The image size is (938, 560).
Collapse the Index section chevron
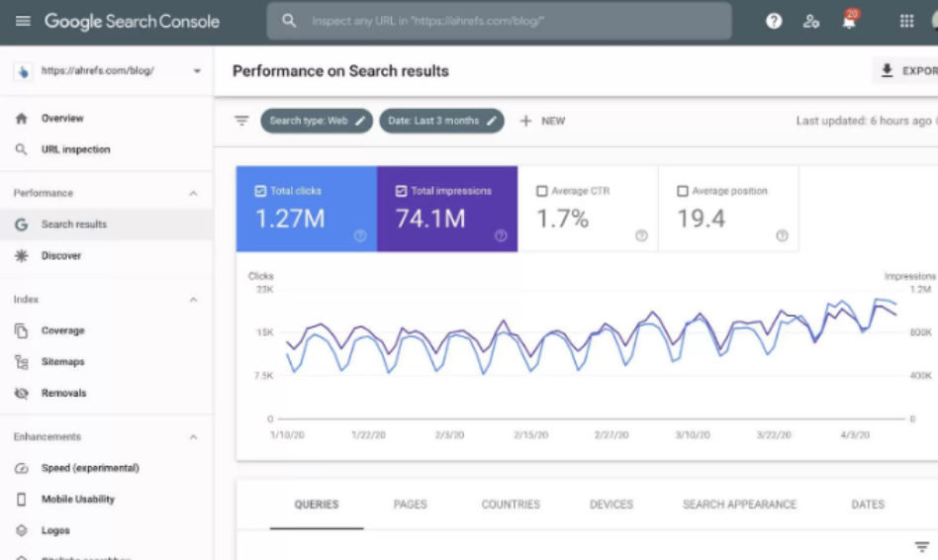coord(193,299)
